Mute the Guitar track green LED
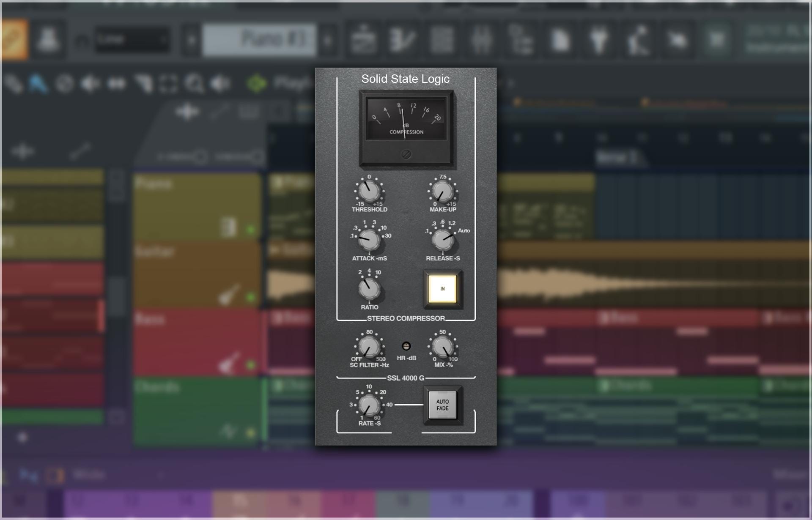The image size is (812, 520). point(251,297)
